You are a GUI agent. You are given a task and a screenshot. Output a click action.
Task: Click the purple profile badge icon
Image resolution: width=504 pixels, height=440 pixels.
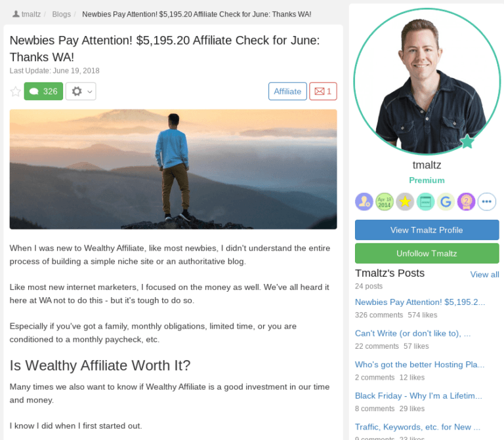point(364,202)
